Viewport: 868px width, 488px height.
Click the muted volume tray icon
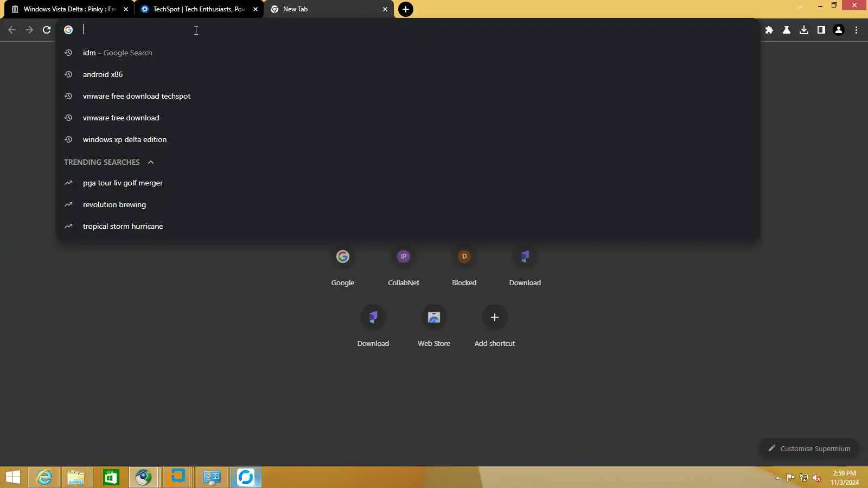816,478
